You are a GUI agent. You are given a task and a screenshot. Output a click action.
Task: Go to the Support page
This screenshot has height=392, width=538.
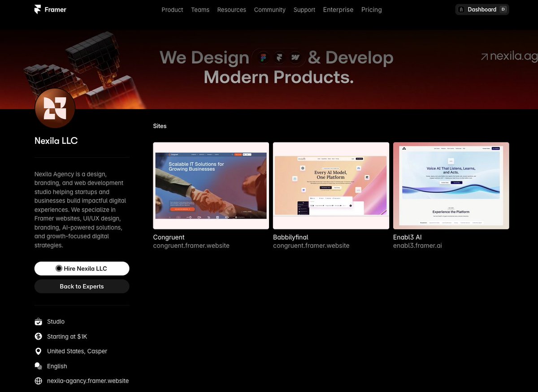pos(304,9)
